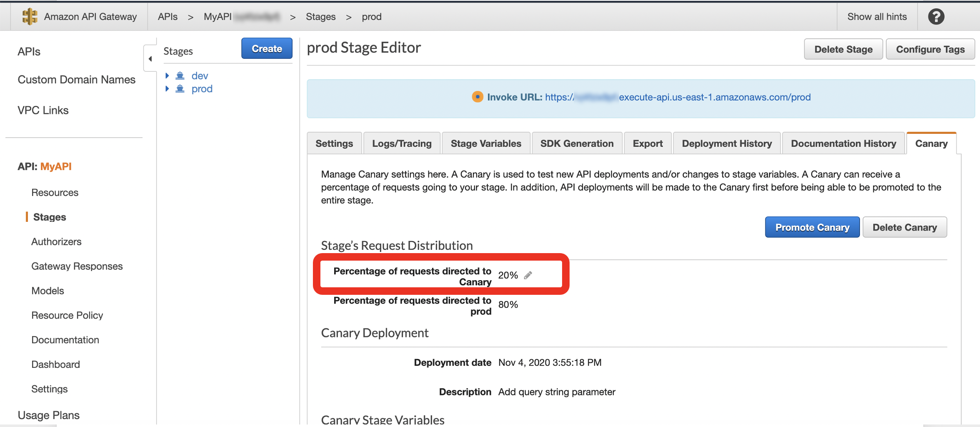Open the help question mark icon
This screenshot has height=427, width=980.
(x=936, y=17)
